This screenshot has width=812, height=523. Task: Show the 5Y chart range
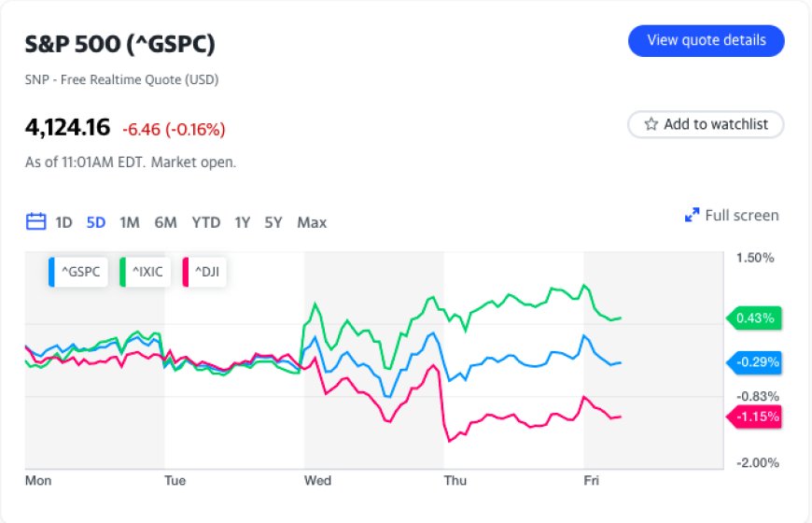(273, 222)
